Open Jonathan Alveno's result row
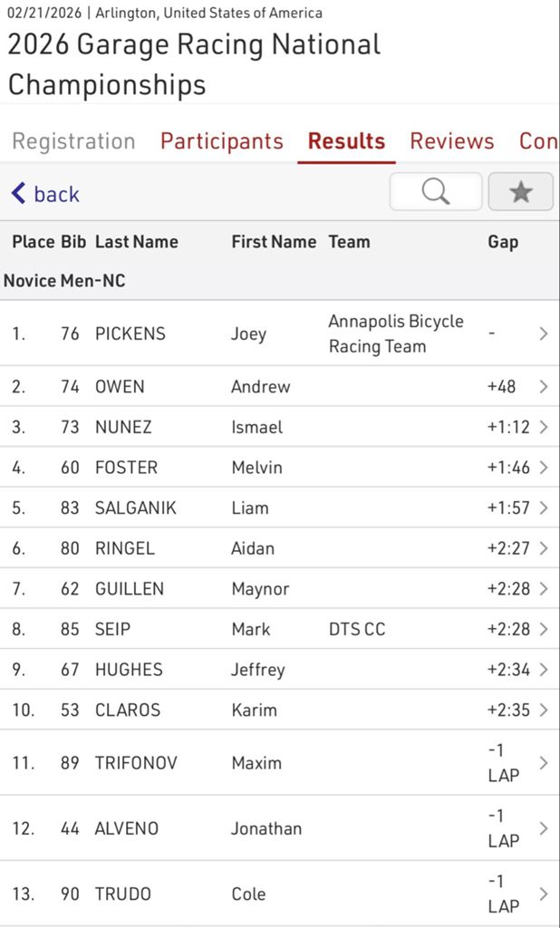Viewport: 560px width, 928px height. (272, 828)
